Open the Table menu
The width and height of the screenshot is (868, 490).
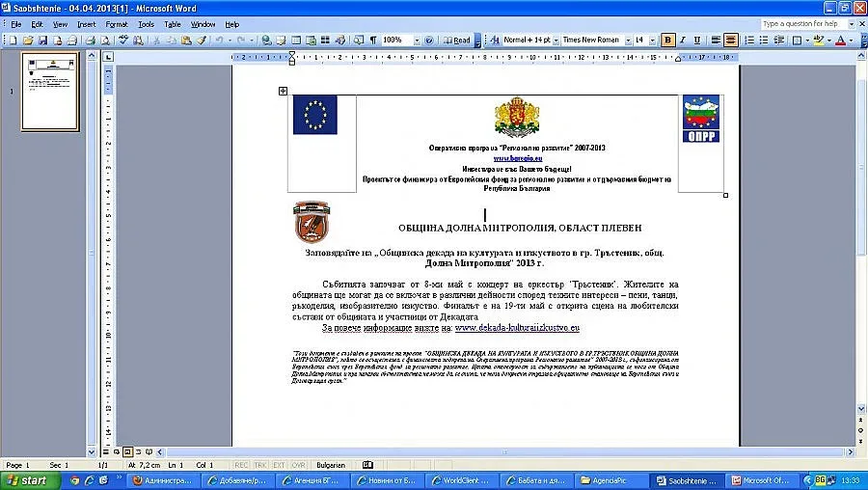click(x=172, y=23)
